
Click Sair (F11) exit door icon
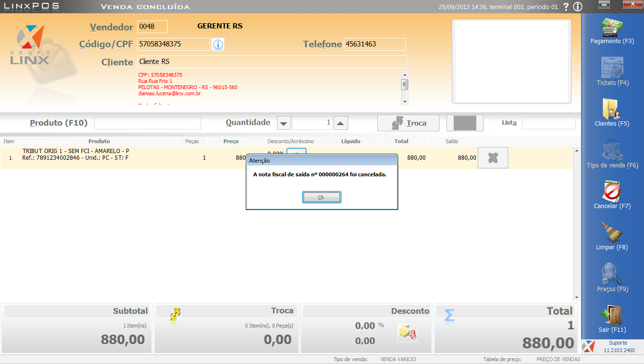[612, 315]
